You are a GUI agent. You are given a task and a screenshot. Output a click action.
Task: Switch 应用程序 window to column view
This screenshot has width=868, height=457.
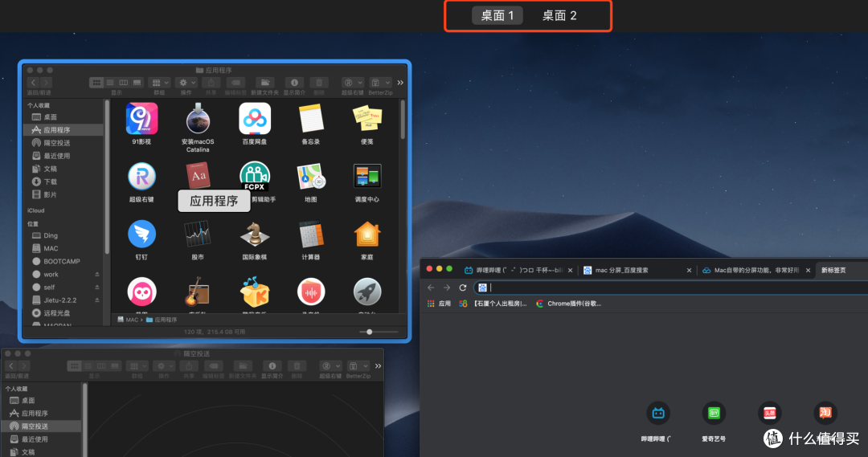(124, 83)
